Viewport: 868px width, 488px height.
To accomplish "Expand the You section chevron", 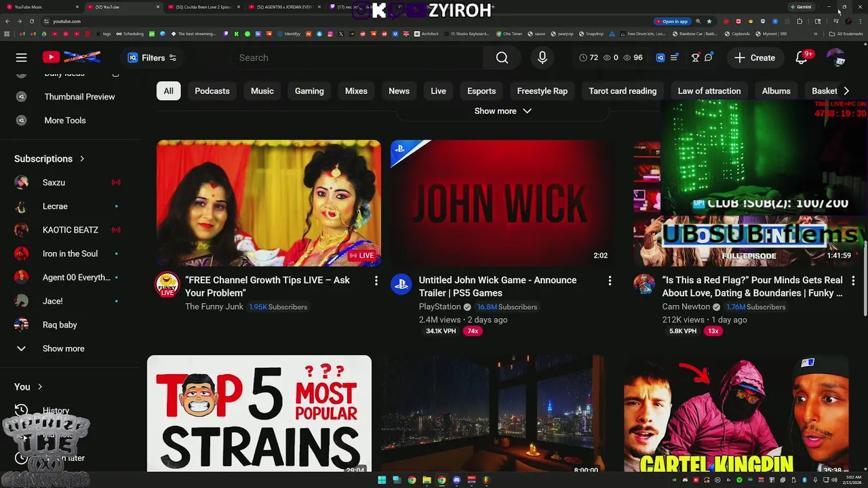I will (x=40, y=387).
